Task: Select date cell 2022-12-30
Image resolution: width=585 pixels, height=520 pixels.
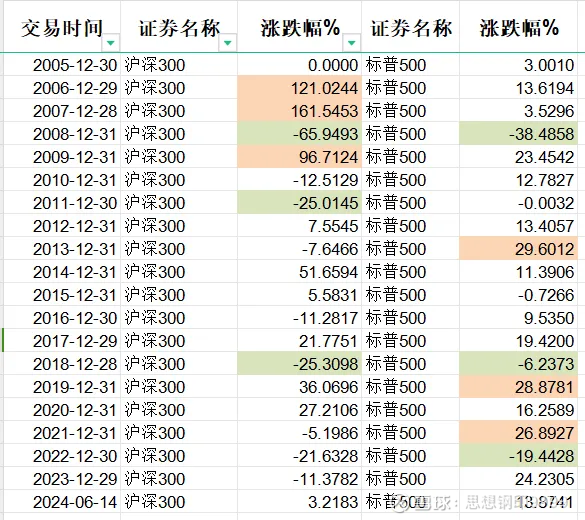Action: (x=62, y=456)
